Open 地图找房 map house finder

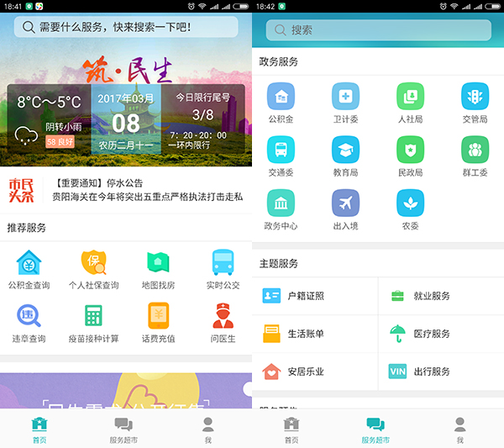tap(158, 270)
